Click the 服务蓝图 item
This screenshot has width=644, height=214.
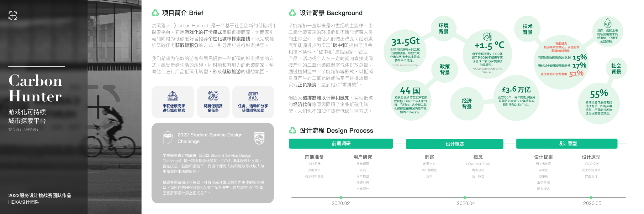point(543,183)
